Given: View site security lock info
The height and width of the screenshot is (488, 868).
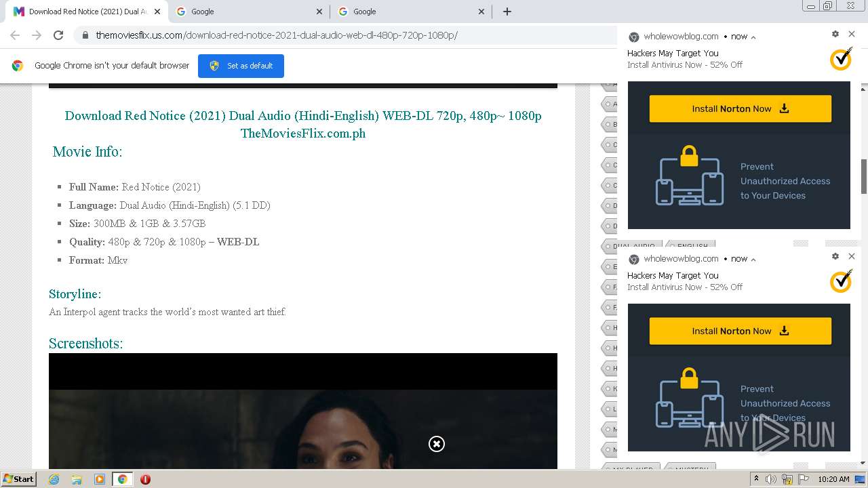Looking at the screenshot, I should point(85,35).
